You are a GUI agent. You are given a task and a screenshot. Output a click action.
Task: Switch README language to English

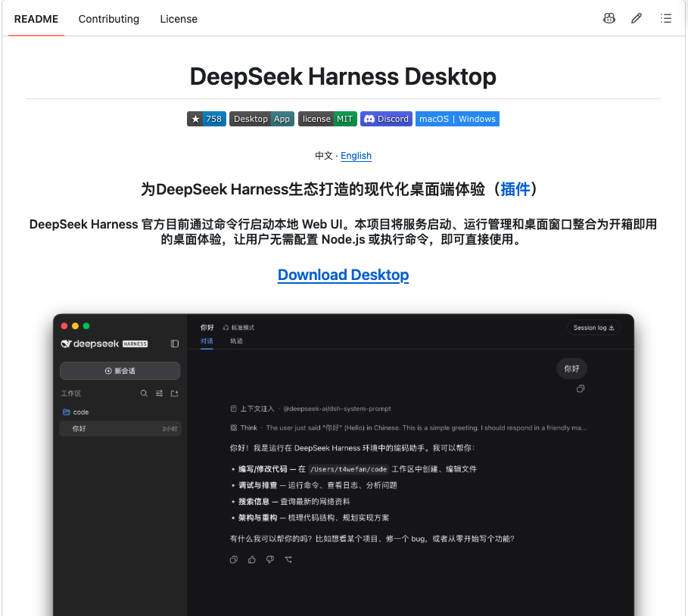tap(356, 156)
